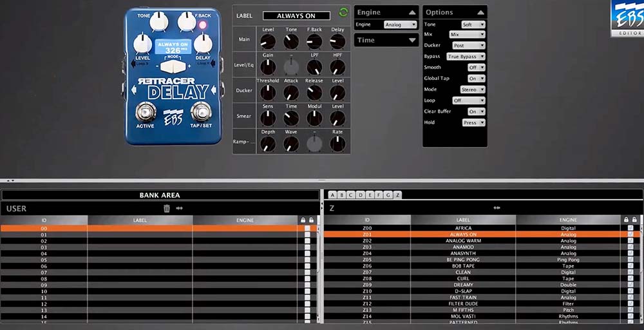Toggle the lock checkbox for Z05 BE PING PONG
The width and height of the screenshot is (644, 330).
click(630, 259)
